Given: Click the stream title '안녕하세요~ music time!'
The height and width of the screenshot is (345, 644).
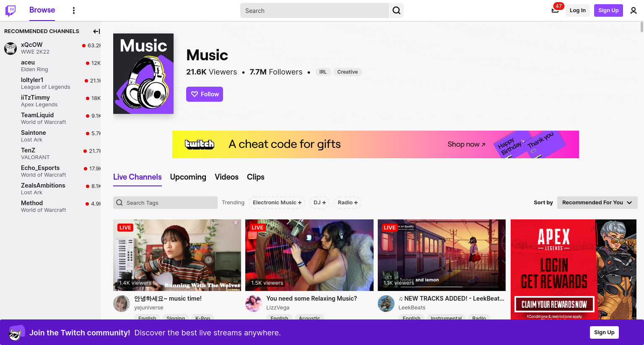Looking at the screenshot, I should coord(168,299).
